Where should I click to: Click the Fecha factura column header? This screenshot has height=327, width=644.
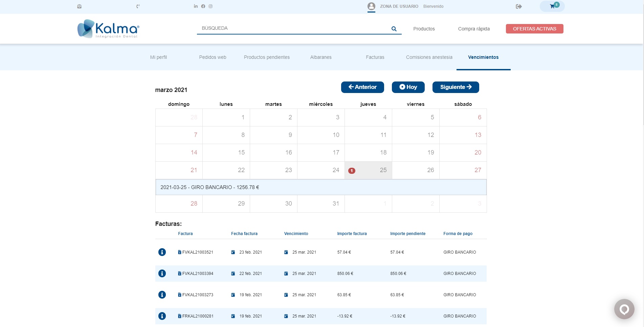[244, 234]
